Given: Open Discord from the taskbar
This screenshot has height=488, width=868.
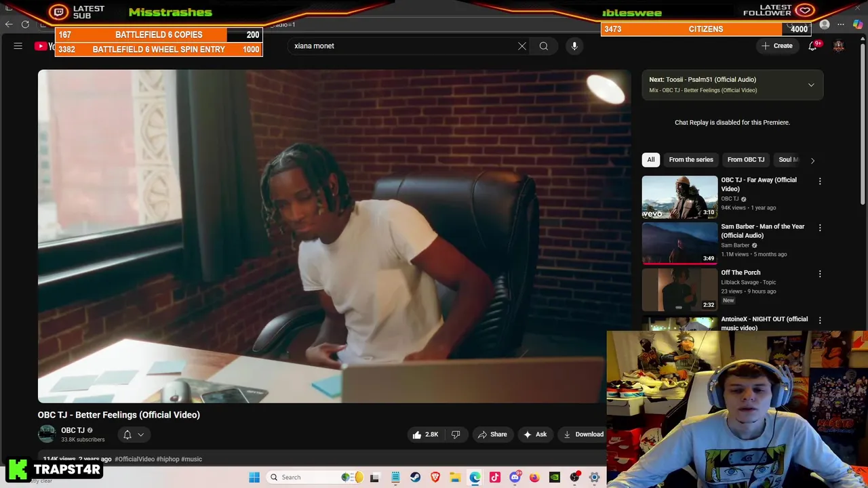Looking at the screenshot, I should coord(515,477).
